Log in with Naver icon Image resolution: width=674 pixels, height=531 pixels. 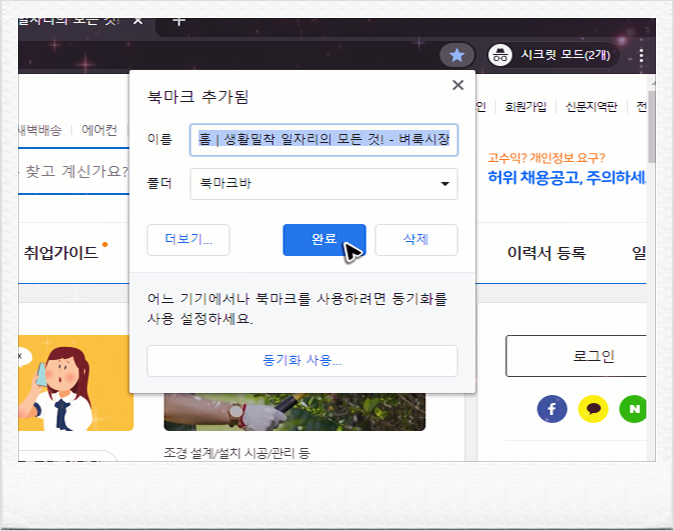633,409
